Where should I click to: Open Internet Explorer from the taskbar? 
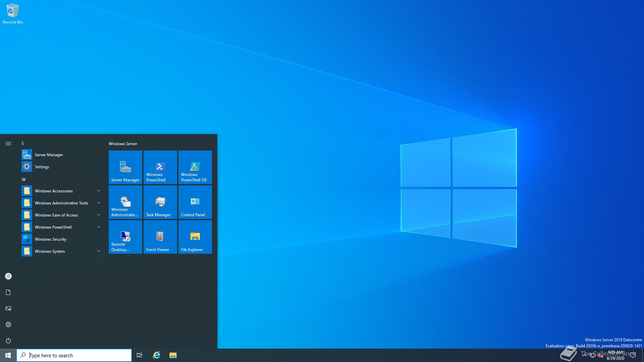[x=157, y=355]
